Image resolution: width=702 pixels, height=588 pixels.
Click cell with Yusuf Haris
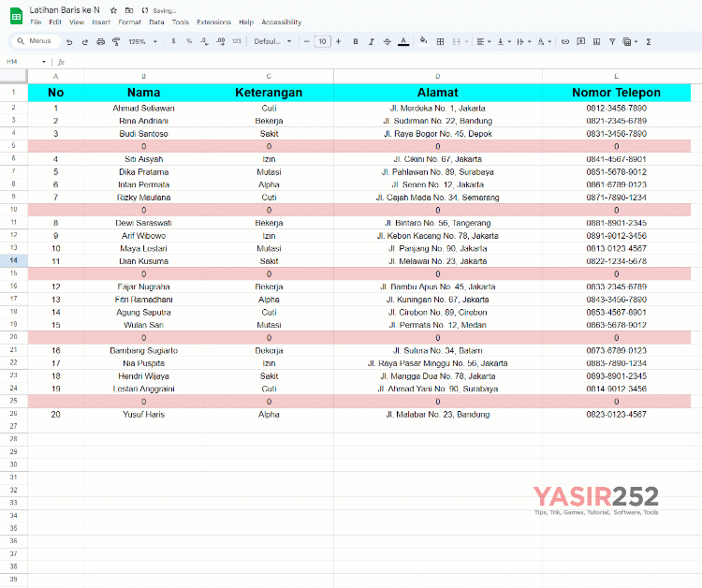tap(144, 415)
